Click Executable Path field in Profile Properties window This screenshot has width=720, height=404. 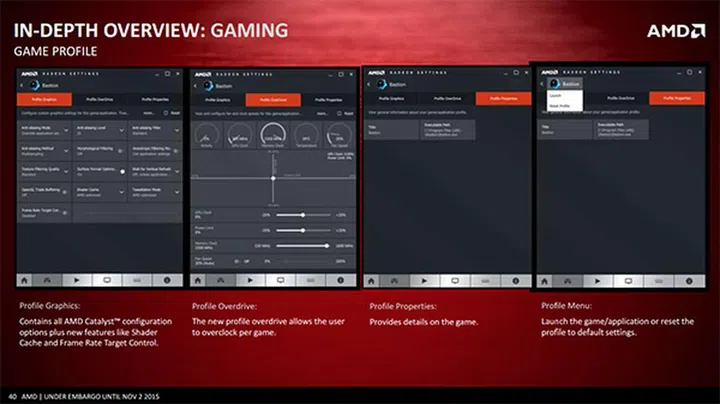[x=448, y=130]
